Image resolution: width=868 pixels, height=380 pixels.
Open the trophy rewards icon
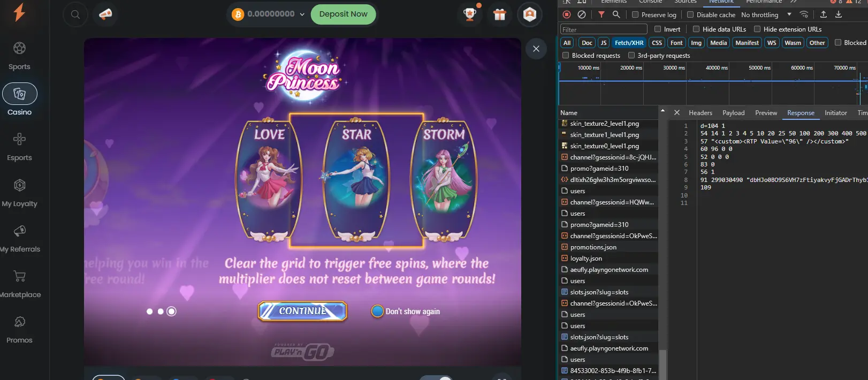(470, 14)
